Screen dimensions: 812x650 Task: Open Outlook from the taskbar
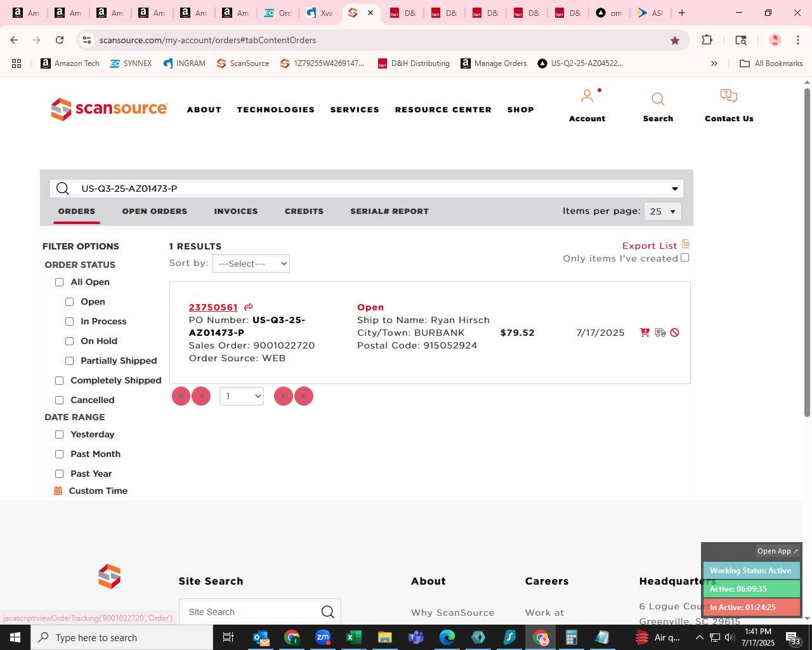coord(261,637)
